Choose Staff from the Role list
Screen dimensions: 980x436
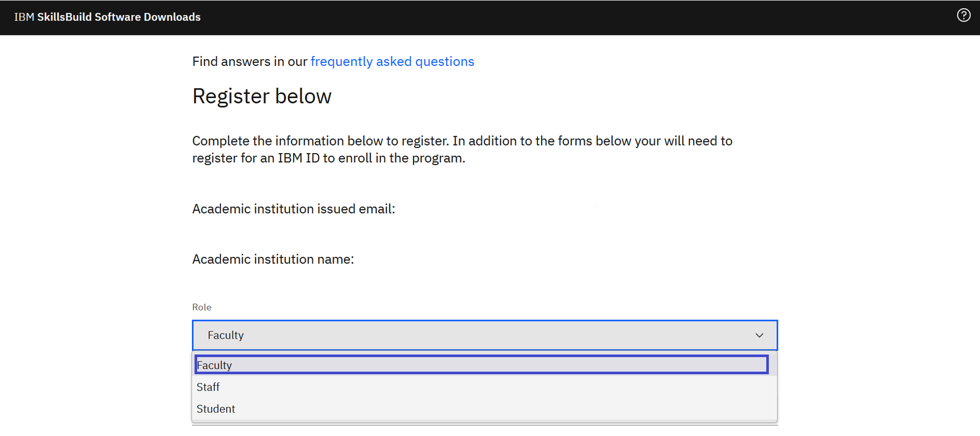click(208, 387)
